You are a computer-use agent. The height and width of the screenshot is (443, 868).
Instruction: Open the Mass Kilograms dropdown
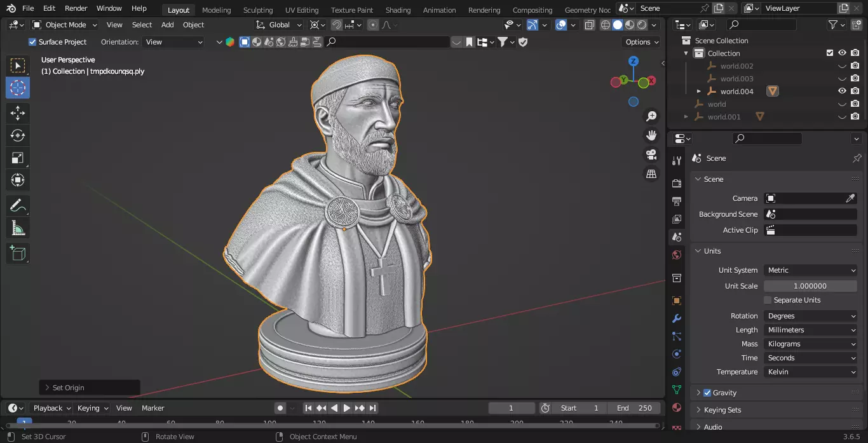(x=810, y=344)
